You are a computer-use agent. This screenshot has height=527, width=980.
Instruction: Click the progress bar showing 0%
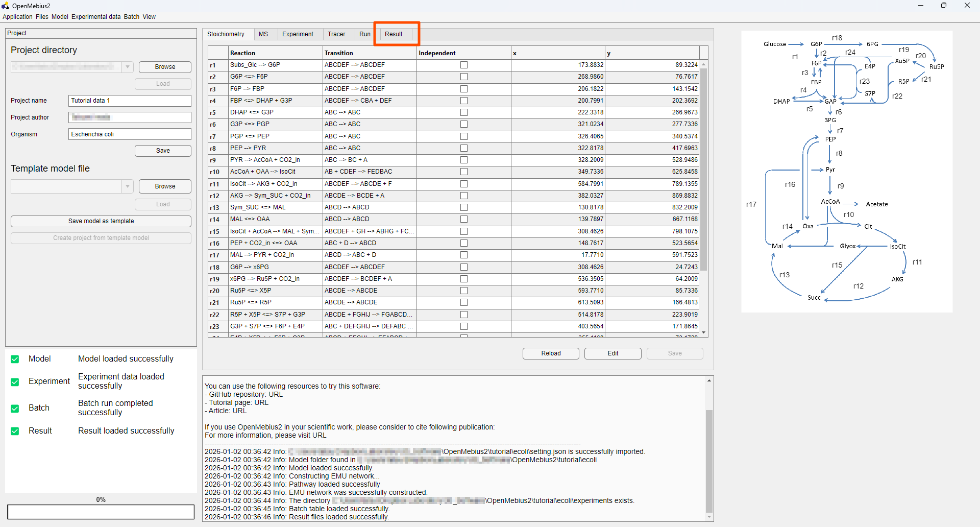point(101,512)
